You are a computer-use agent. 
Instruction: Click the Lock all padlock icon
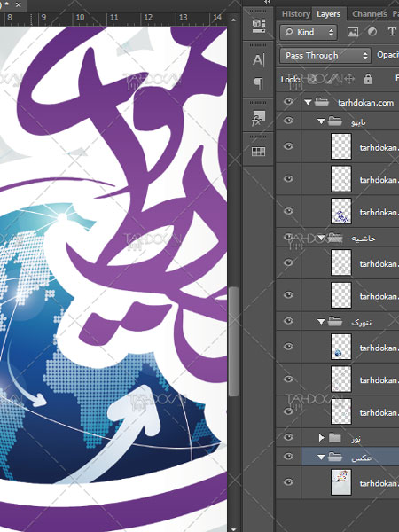(x=368, y=79)
